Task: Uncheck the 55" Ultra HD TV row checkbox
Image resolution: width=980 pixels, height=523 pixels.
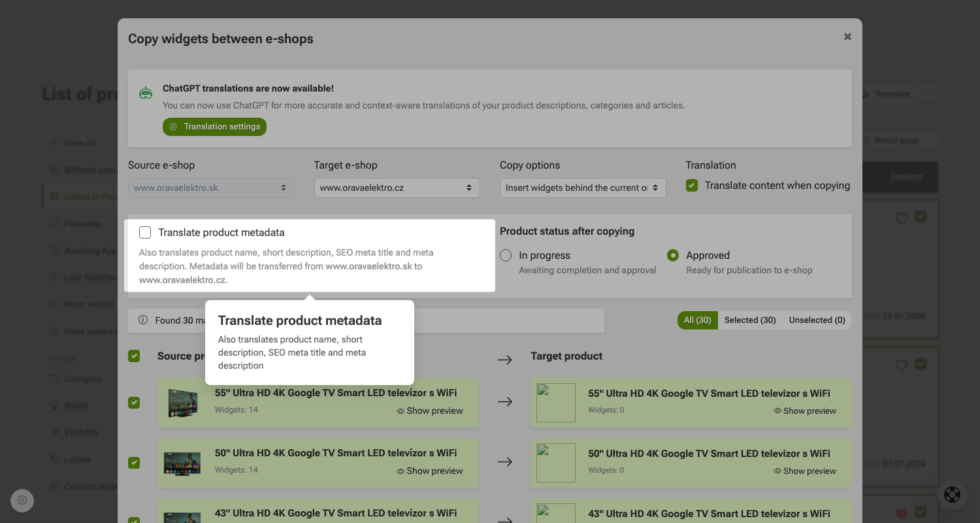Action: click(x=134, y=403)
